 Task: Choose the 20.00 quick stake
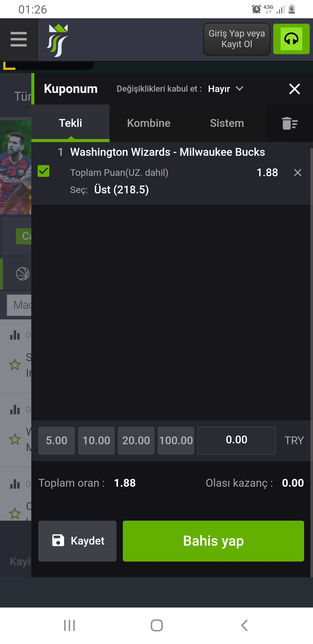pos(136,441)
